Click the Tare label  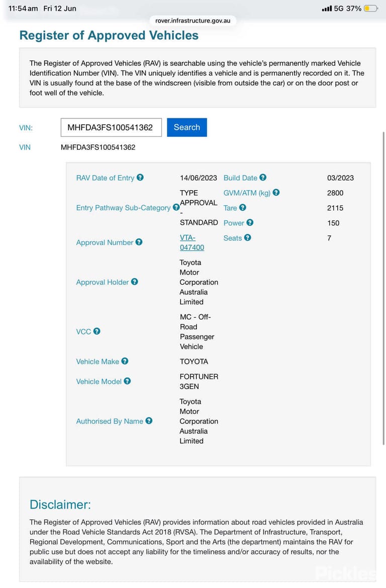click(x=230, y=208)
